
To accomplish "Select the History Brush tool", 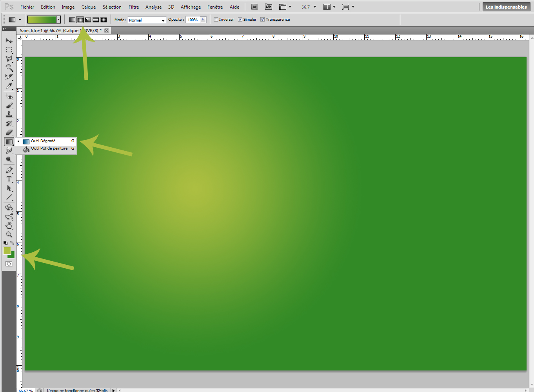I will (x=9, y=123).
